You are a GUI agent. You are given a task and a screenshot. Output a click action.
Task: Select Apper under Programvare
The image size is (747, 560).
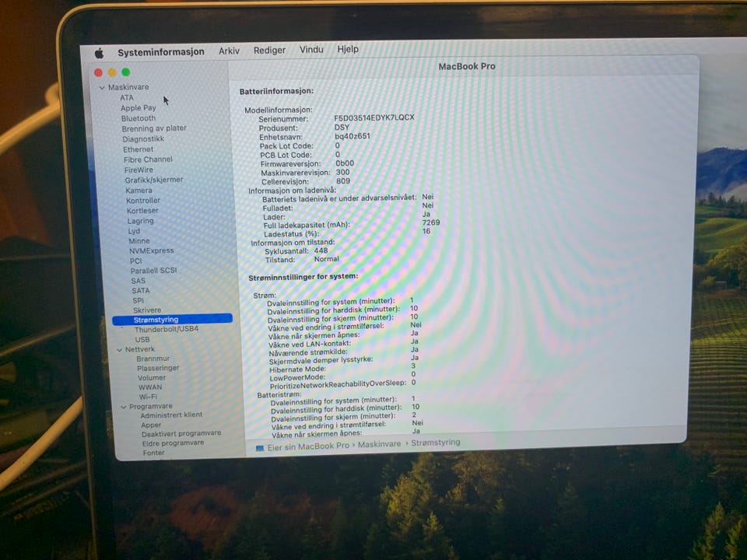[x=151, y=425]
